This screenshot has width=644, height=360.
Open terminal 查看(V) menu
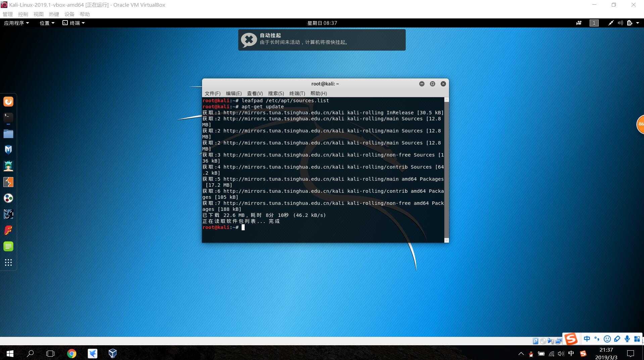point(255,93)
